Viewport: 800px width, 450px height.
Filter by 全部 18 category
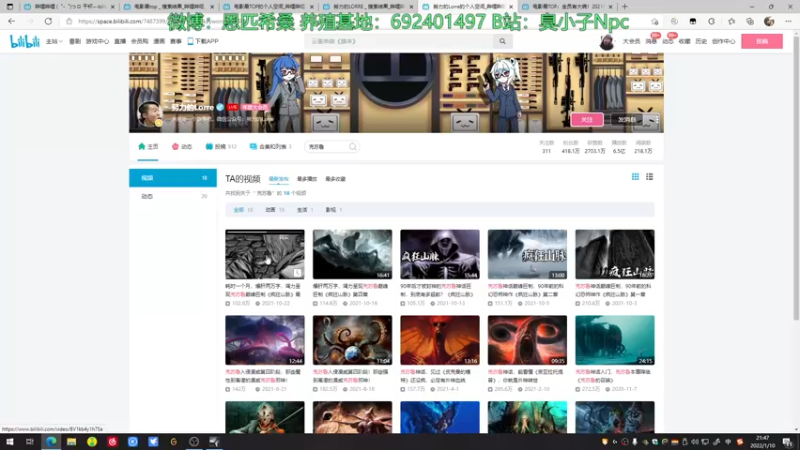click(x=243, y=210)
